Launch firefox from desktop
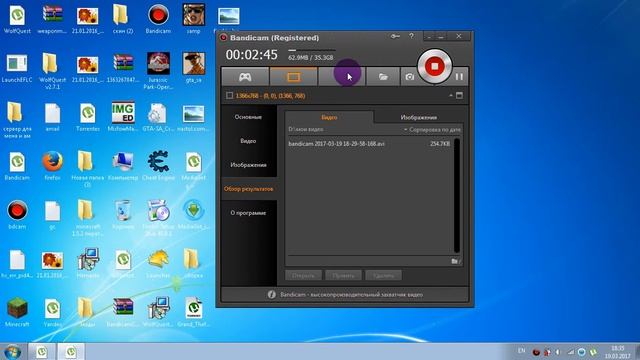The height and width of the screenshot is (360, 640). coord(52,166)
